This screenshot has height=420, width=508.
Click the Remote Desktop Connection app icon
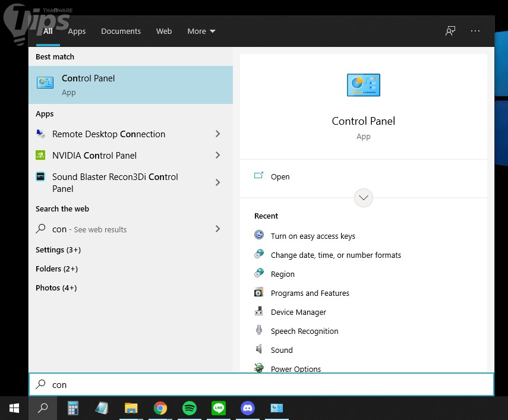(40, 134)
